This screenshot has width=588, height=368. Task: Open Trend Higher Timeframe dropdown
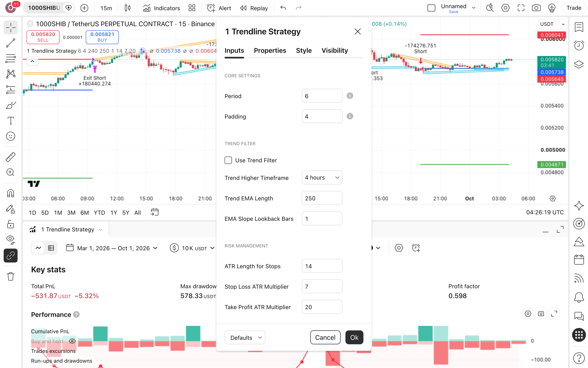tap(322, 178)
